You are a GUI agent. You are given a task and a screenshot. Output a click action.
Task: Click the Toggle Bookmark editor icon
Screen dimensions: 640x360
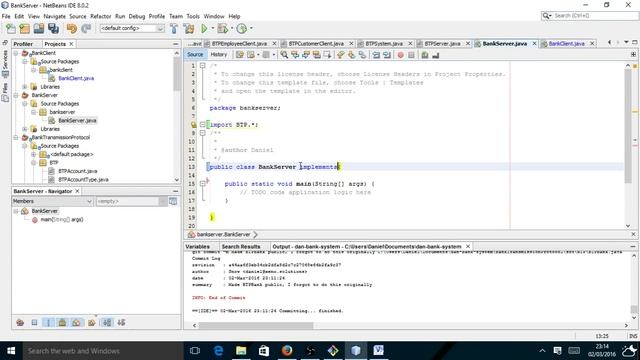(362, 55)
